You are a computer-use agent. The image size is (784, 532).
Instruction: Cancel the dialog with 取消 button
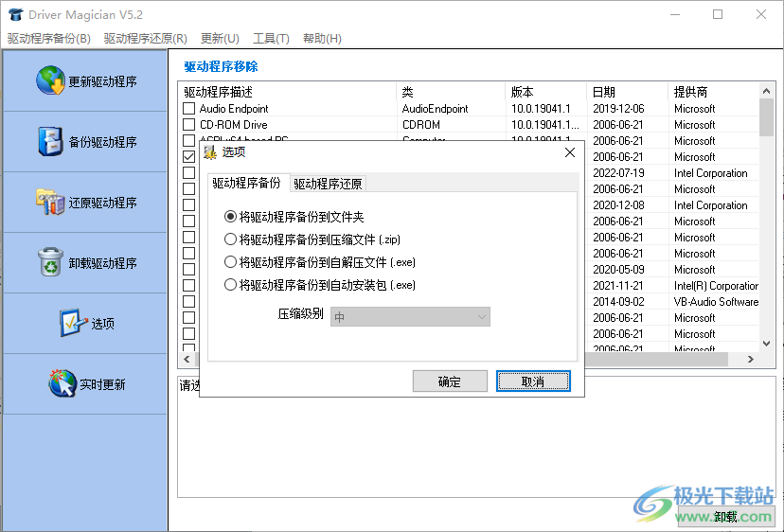pos(533,381)
